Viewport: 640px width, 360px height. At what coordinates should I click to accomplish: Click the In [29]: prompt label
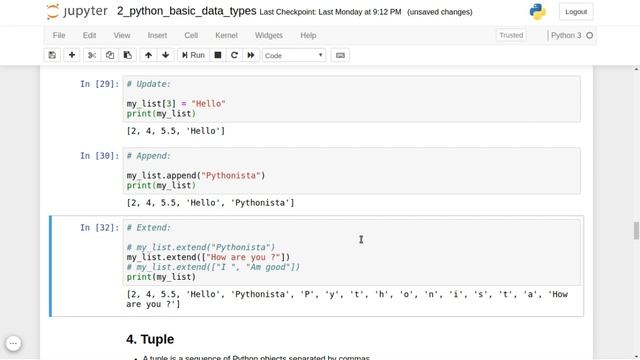click(100, 84)
